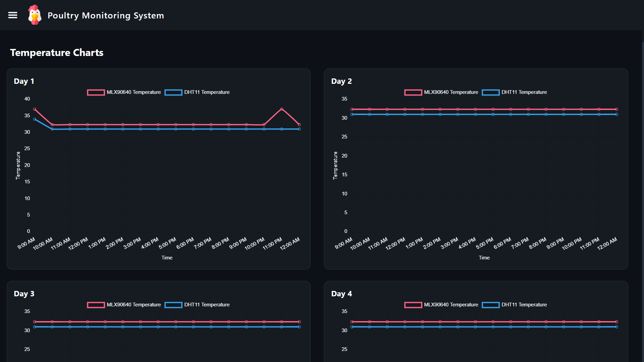
Task: Expand Day 3 chart panel
Action: click(24, 294)
